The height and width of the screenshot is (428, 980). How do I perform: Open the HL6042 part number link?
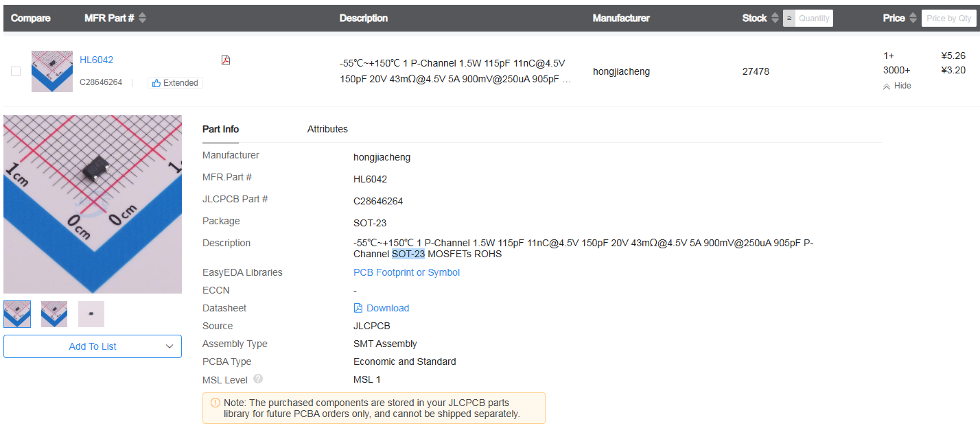96,60
